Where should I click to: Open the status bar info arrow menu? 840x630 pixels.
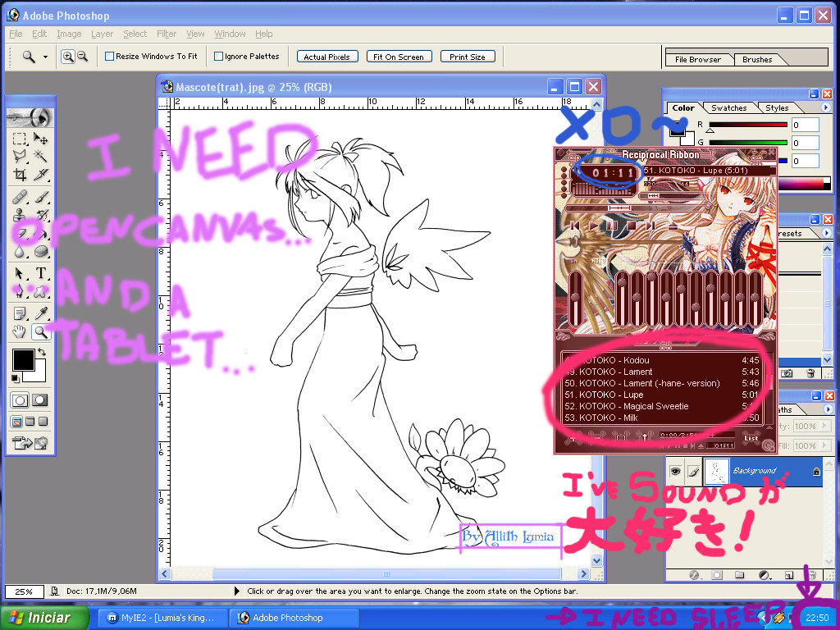coord(237,591)
